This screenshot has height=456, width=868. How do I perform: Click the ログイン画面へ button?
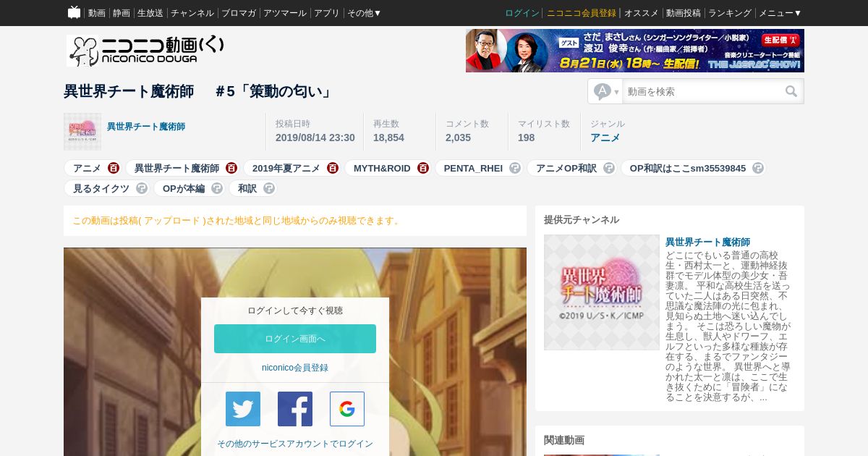pyautogui.click(x=295, y=339)
